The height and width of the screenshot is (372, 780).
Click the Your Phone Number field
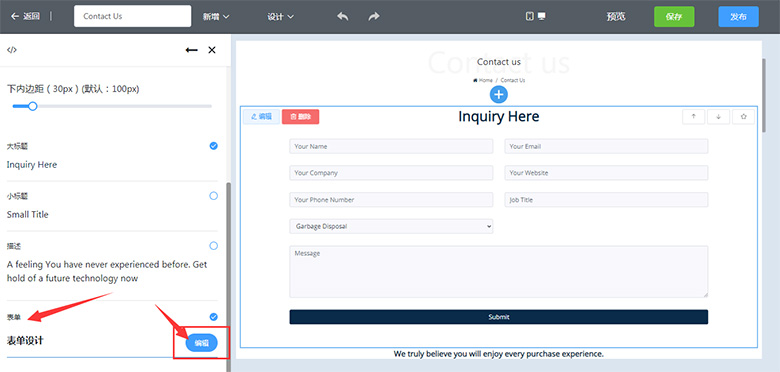tap(391, 200)
